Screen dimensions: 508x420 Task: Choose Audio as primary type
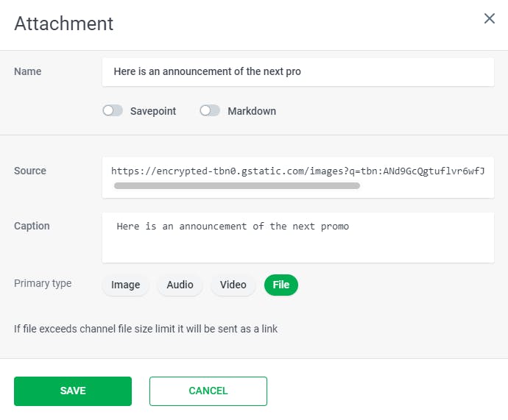(x=180, y=285)
